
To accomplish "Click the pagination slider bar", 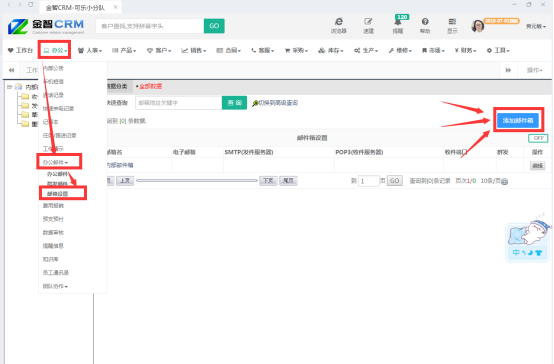I will (x=197, y=181).
